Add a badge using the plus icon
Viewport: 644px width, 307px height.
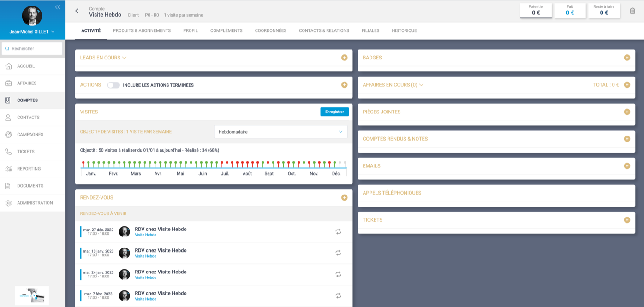(626, 58)
